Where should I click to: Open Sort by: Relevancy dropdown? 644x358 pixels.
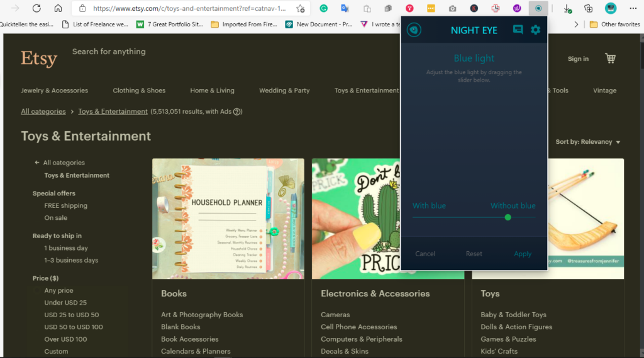coord(588,142)
